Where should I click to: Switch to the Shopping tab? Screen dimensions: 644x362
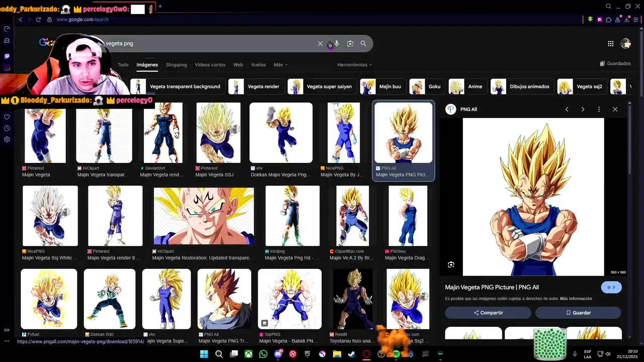point(176,65)
